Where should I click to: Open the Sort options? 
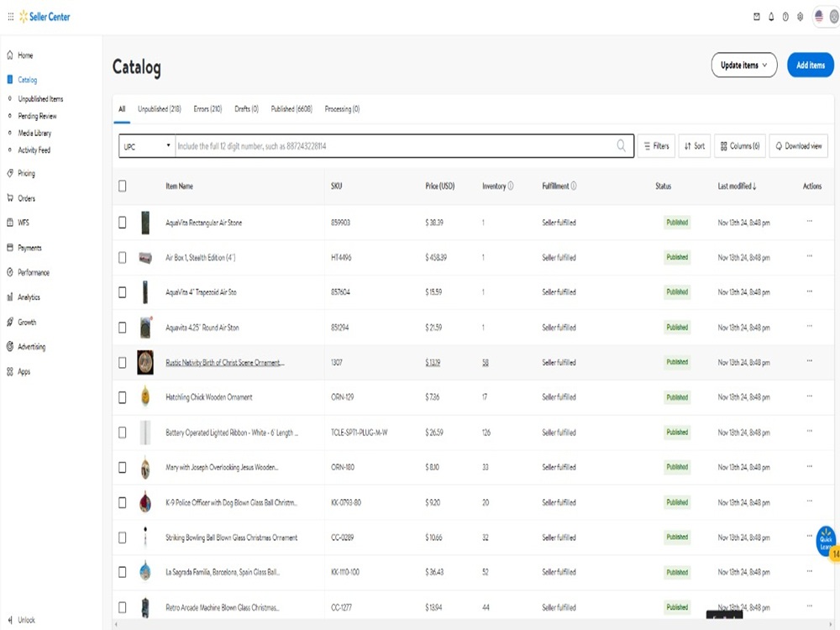[695, 145]
